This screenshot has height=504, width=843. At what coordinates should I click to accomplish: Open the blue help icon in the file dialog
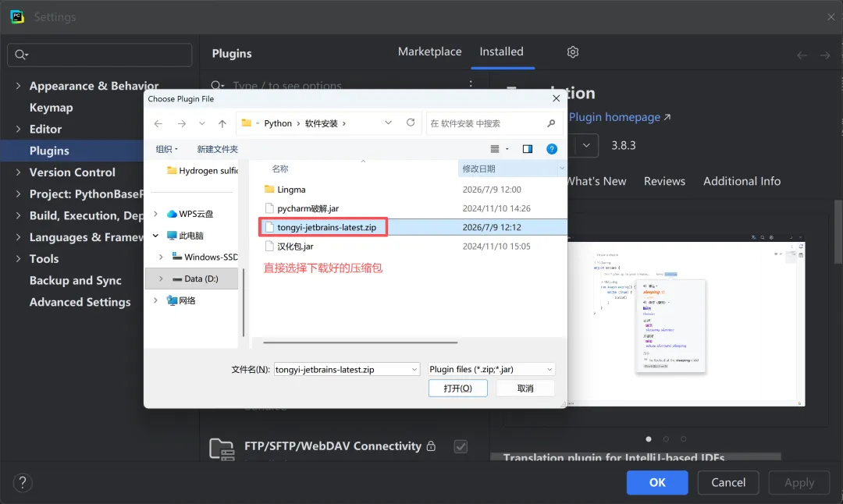click(552, 149)
